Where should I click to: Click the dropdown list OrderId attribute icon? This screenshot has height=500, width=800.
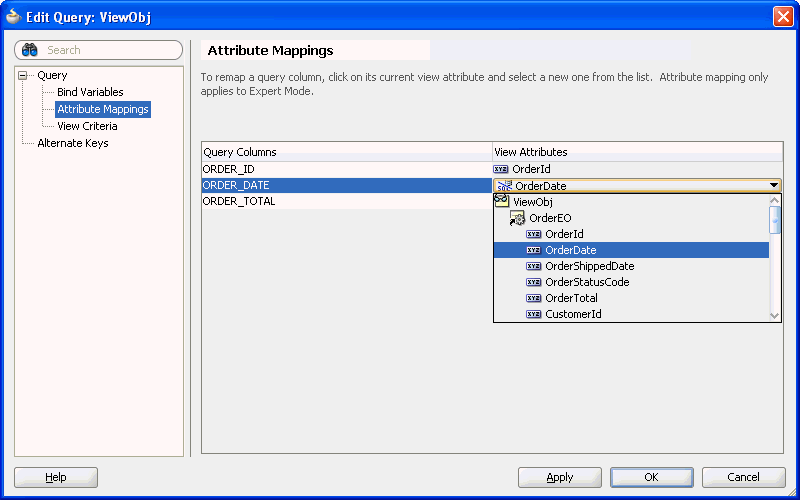pos(533,234)
